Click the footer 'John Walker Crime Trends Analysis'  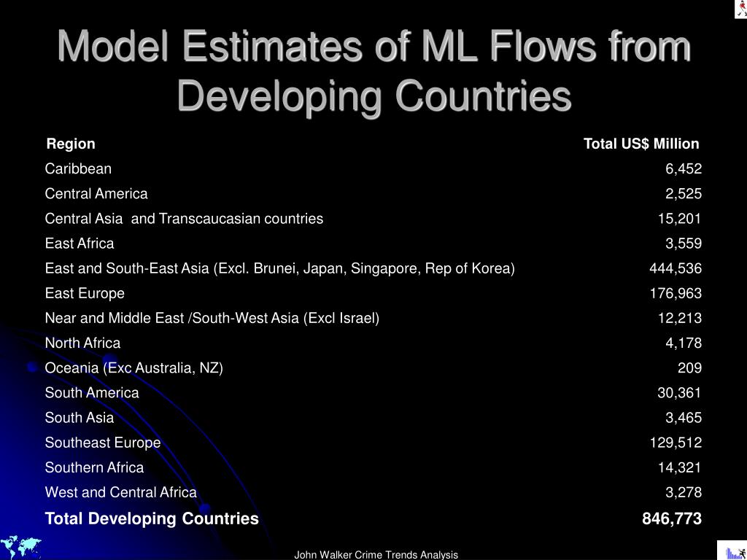pos(376,555)
